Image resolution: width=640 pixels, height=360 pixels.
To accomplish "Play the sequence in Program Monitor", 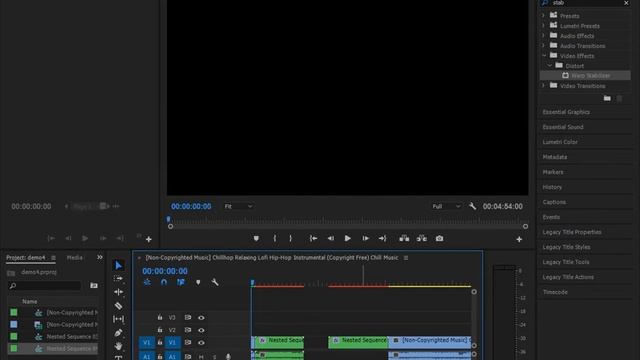I will pyautogui.click(x=347, y=238).
